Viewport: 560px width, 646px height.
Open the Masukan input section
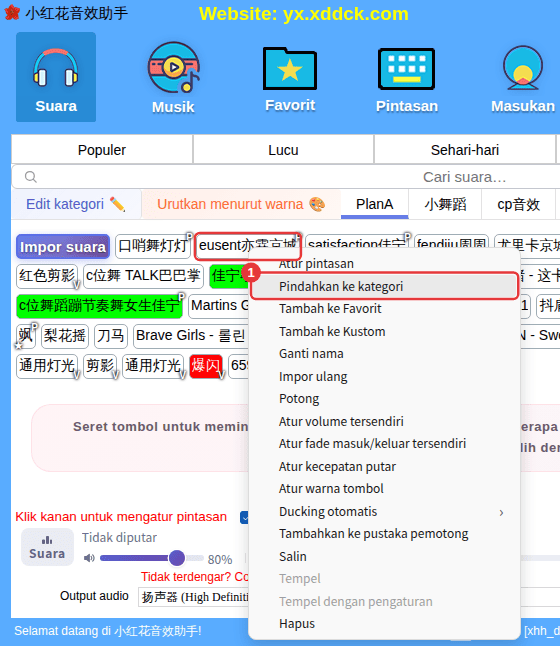click(x=523, y=80)
